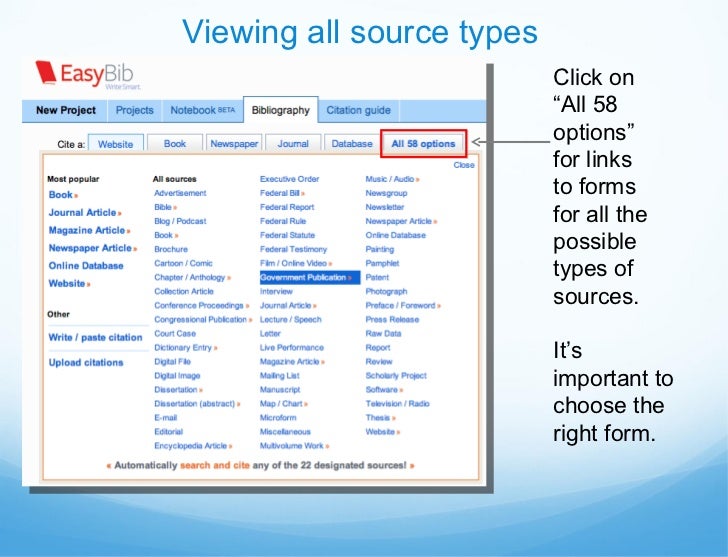Open the Citation guide tab
728x557 pixels.
tap(358, 110)
